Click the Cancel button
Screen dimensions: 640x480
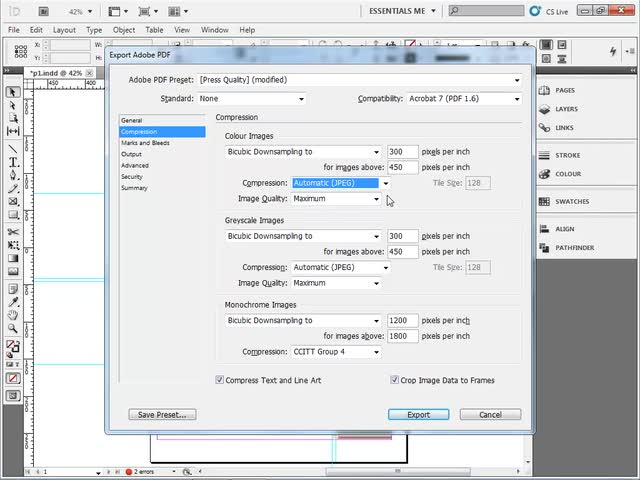(x=490, y=415)
